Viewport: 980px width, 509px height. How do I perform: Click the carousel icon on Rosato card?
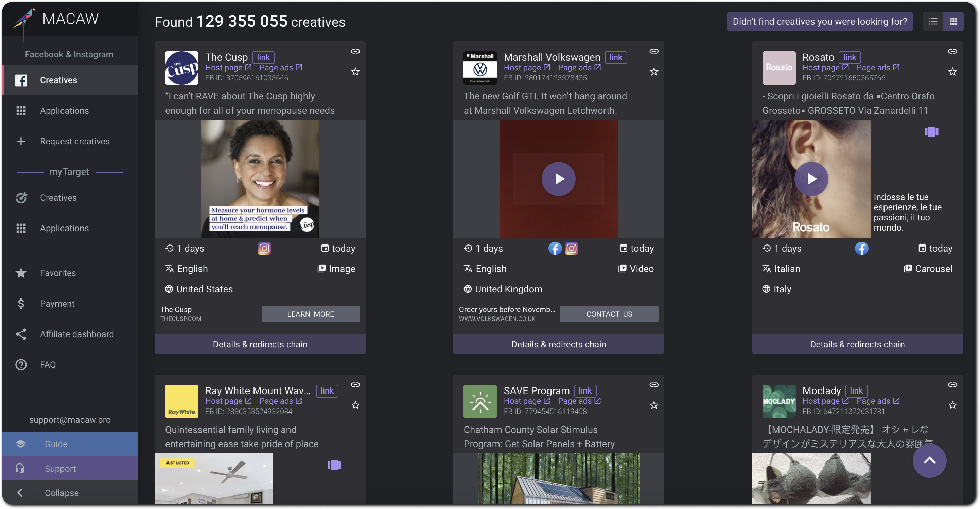[931, 132]
